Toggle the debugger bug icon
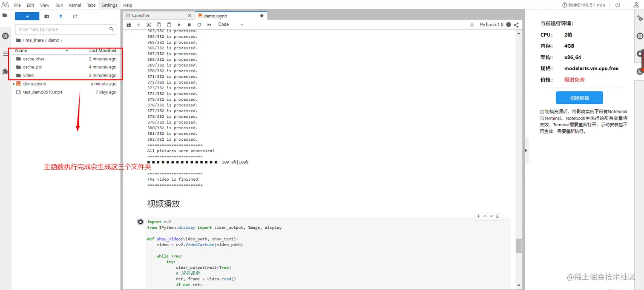The height and width of the screenshot is (290, 644). 471,25
